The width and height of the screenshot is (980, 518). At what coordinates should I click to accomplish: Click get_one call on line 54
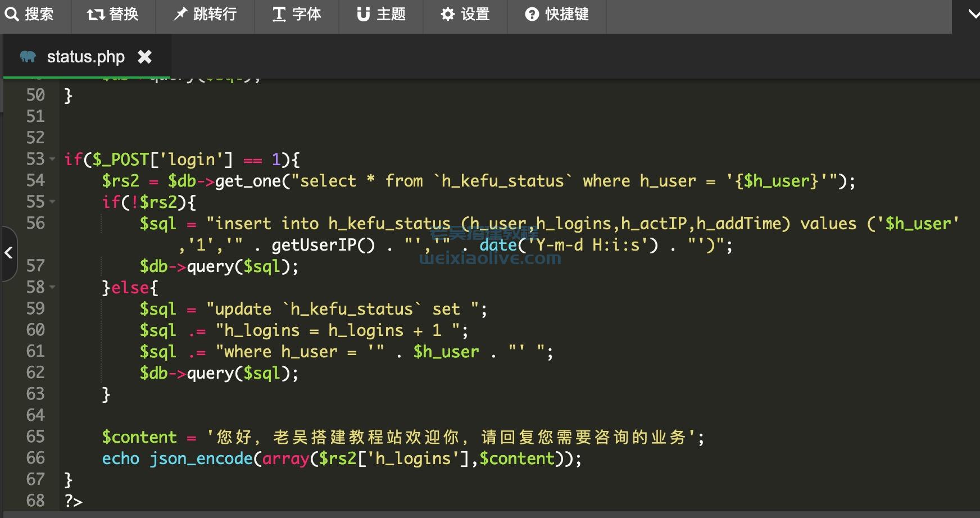248,181
